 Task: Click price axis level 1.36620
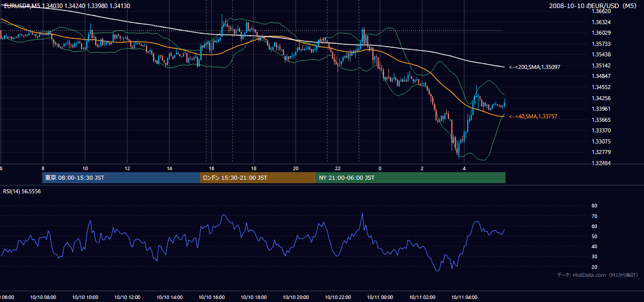[x=602, y=11]
